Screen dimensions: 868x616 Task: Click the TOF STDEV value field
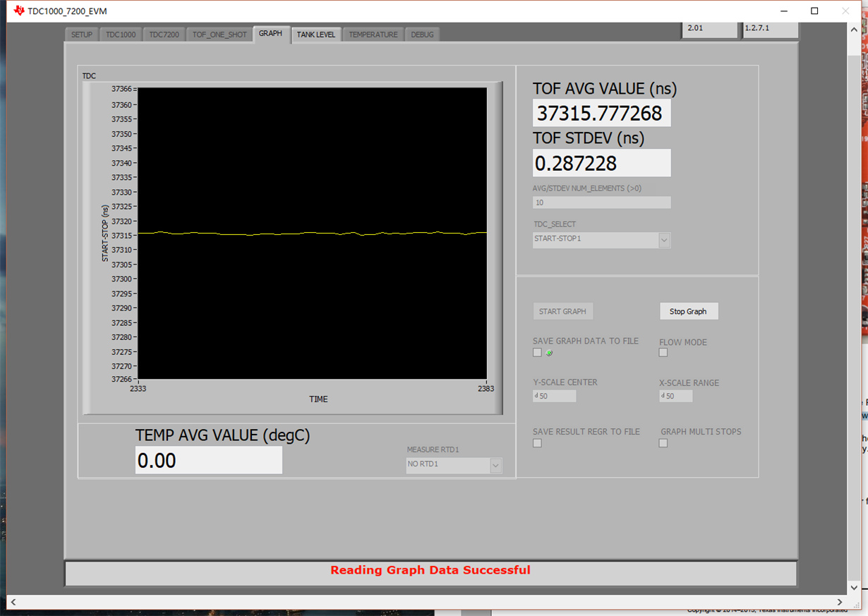[x=602, y=163]
